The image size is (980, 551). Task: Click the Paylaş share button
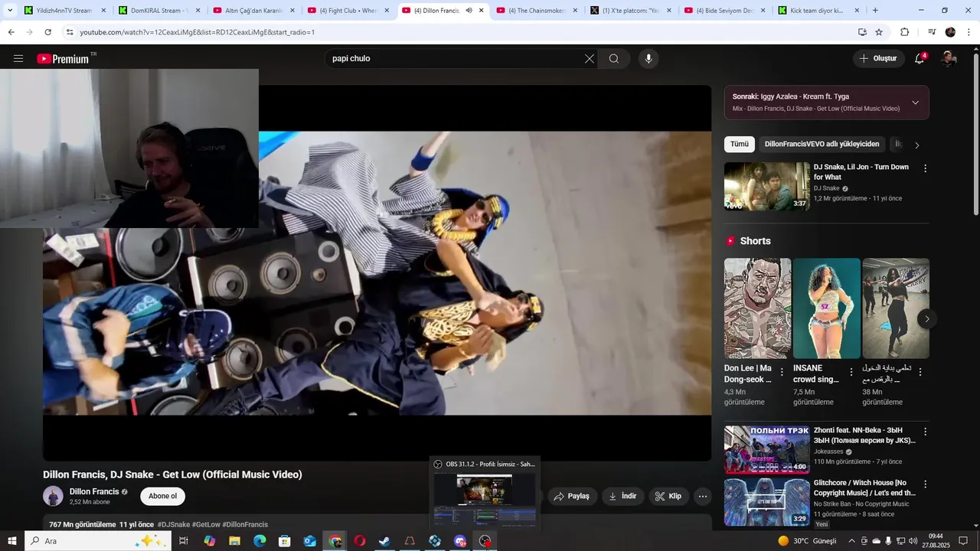572,496
